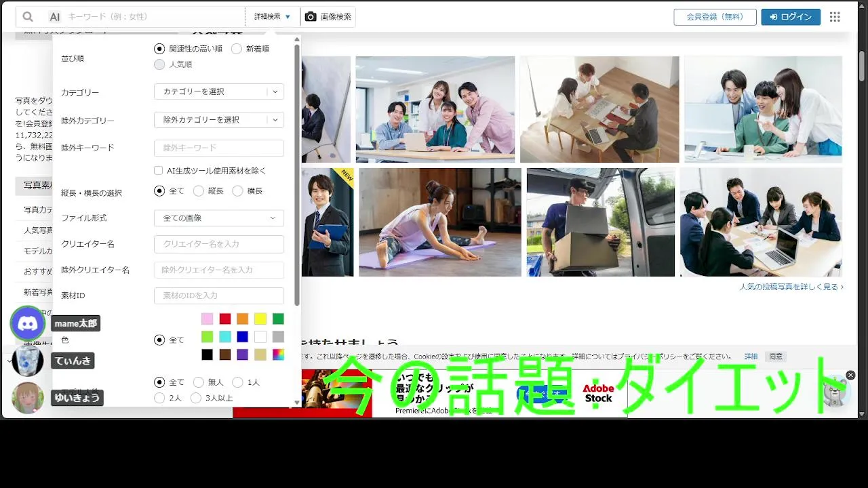Click 会員登録（無料） button

click(715, 17)
